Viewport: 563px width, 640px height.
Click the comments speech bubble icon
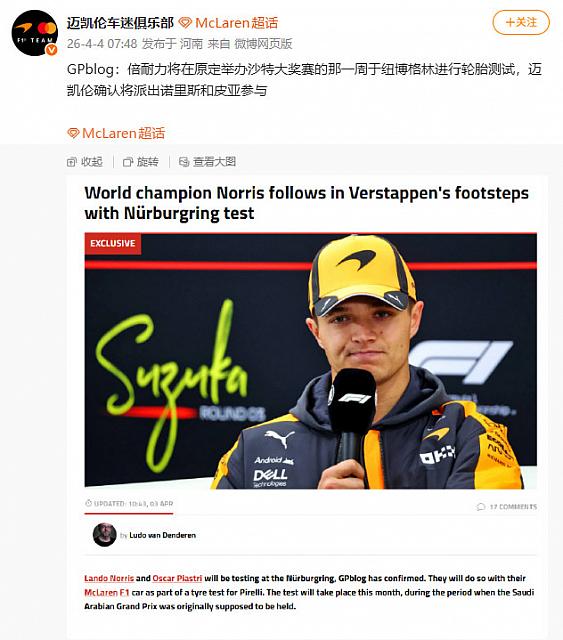(481, 507)
